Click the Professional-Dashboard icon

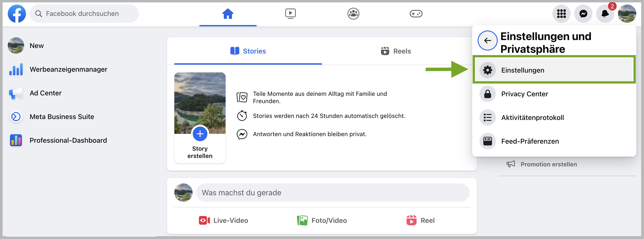[x=16, y=140]
